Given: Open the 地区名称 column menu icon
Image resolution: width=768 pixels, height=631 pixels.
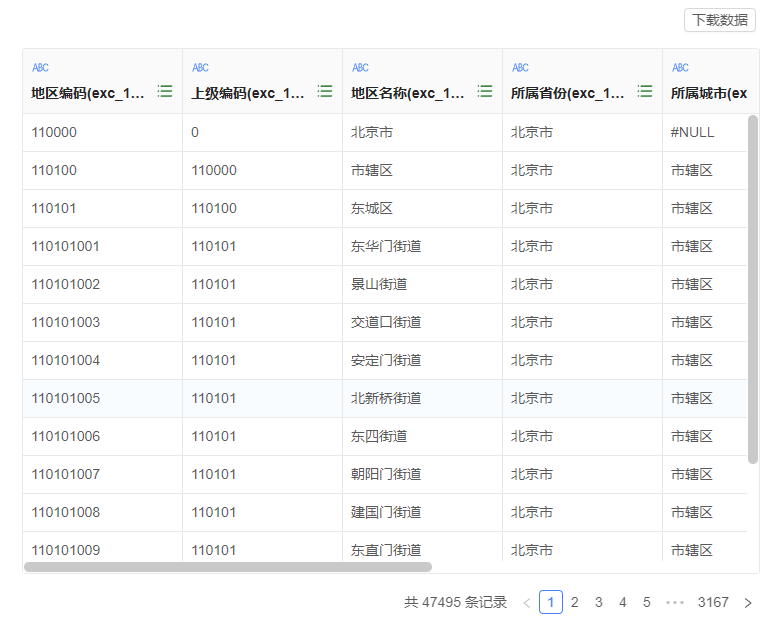Looking at the screenshot, I should coord(485,91).
